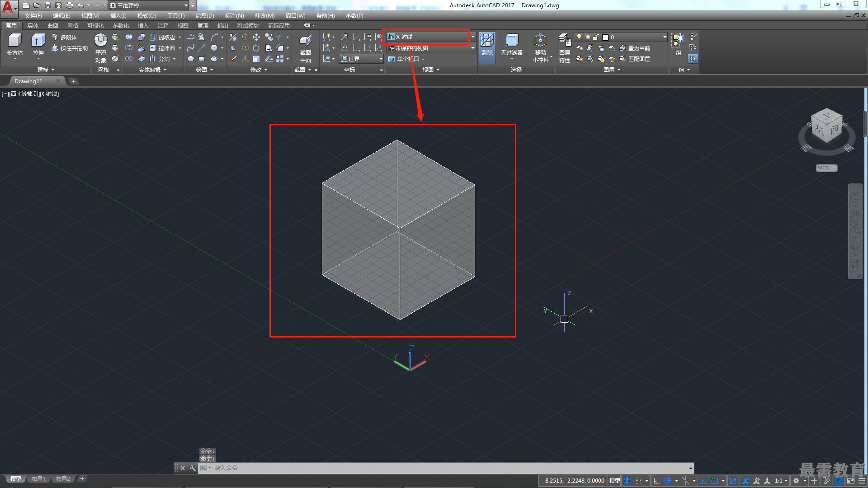Click the pan hand icon in navigation bar
Screen dimensions: 868x488
[854, 215]
